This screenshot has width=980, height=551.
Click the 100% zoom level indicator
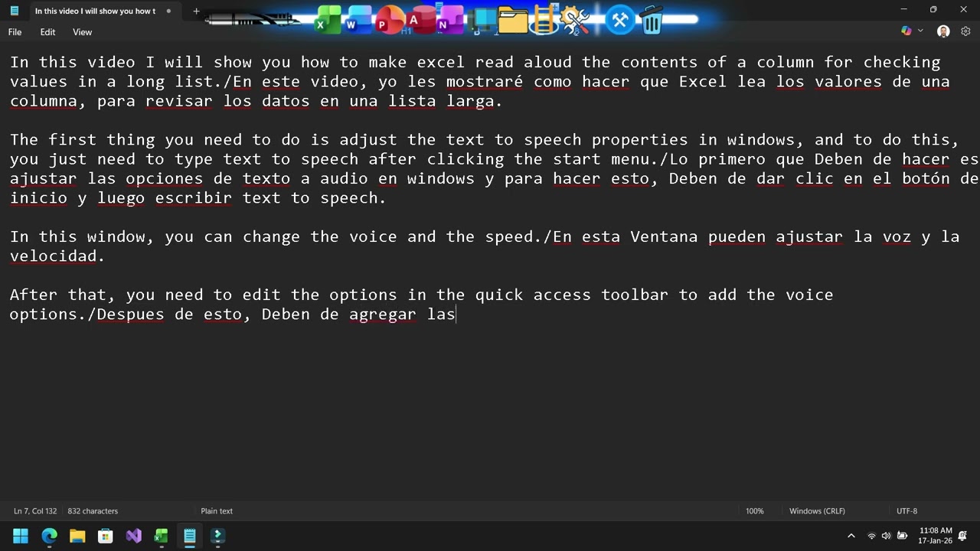(x=755, y=511)
